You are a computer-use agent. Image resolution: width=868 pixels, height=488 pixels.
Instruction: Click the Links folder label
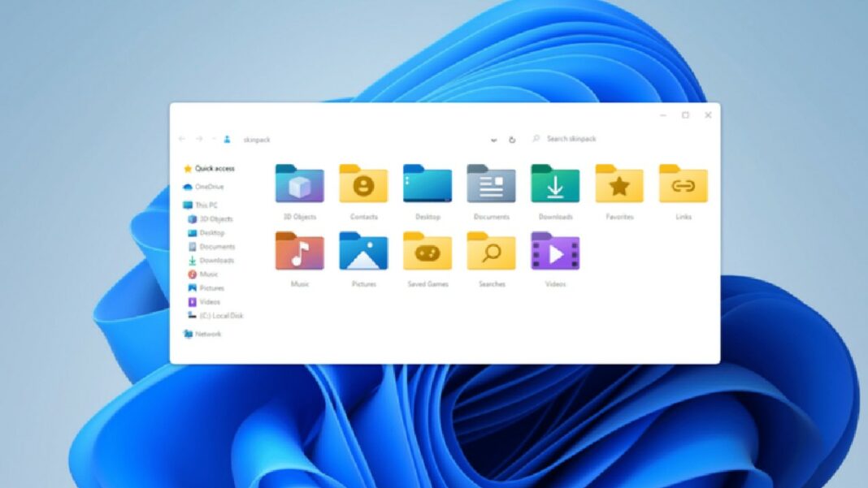pyautogui.click(x=684, y=217)
